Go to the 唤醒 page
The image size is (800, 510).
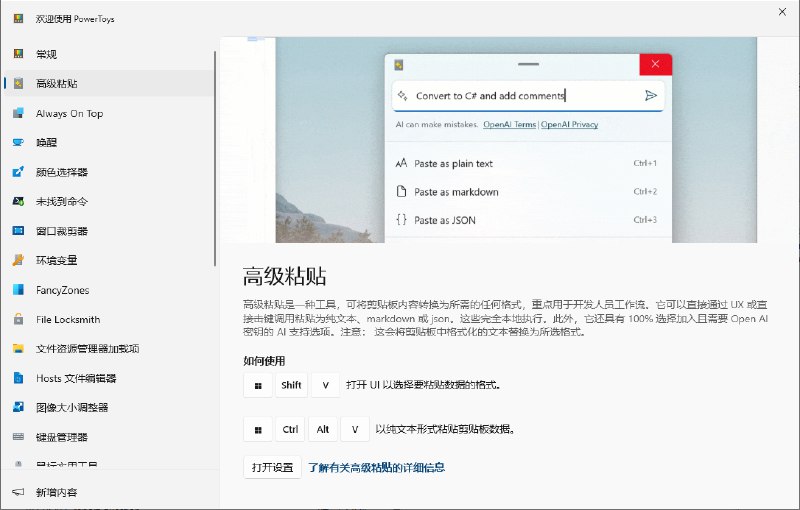point(109,142)
